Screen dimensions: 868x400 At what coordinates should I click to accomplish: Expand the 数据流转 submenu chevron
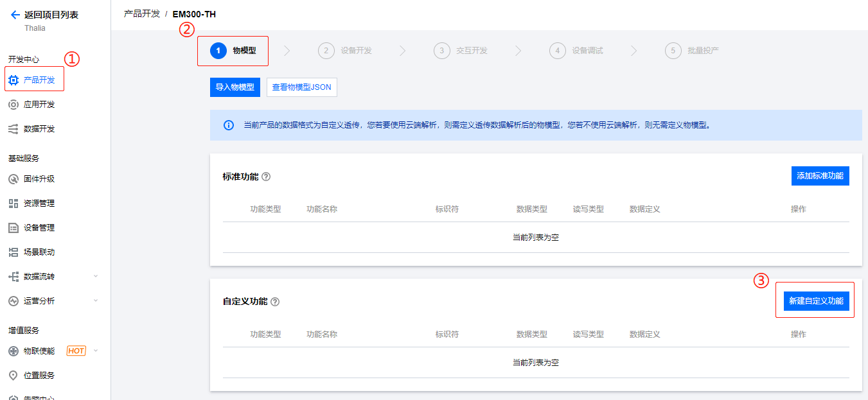click(96, 276)
